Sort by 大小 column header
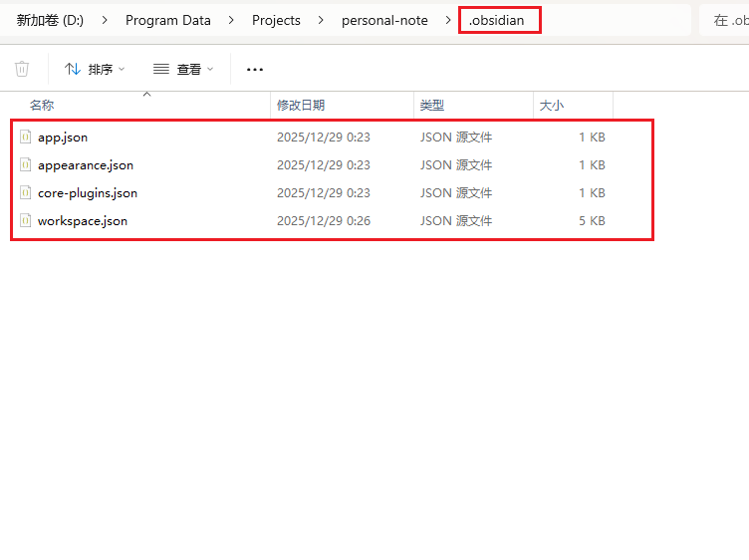Screen dimensions: 749x560 (x=552, y=106)
